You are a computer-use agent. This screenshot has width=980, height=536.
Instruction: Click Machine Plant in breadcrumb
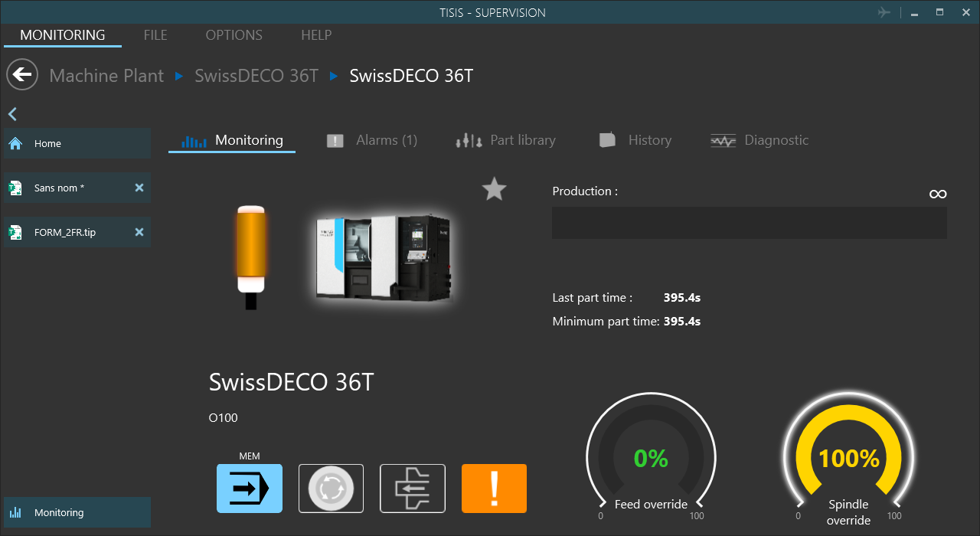pos(106,76)
